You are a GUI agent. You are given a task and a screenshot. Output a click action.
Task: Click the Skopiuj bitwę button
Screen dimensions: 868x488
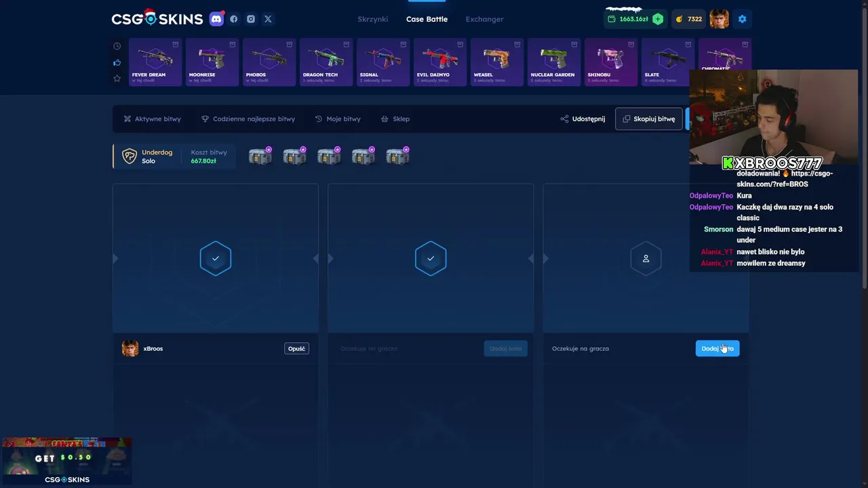click(x=649, y=119)
